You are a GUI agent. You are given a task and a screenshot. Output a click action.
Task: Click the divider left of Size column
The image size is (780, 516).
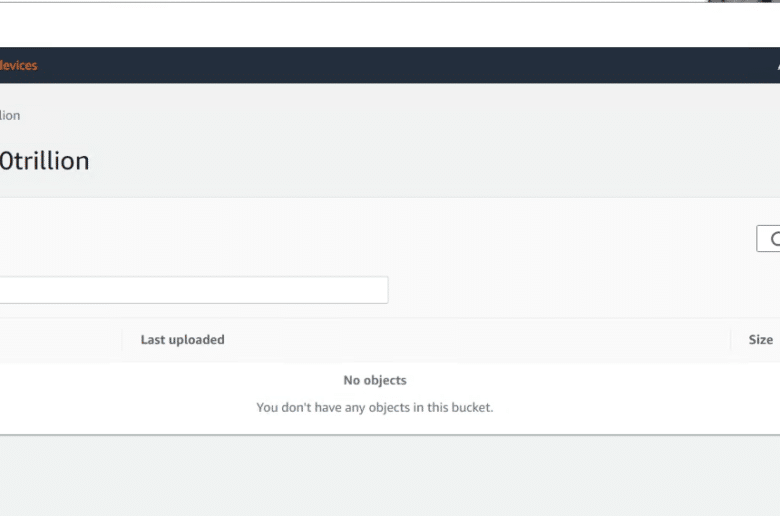(x=731, y=340)
